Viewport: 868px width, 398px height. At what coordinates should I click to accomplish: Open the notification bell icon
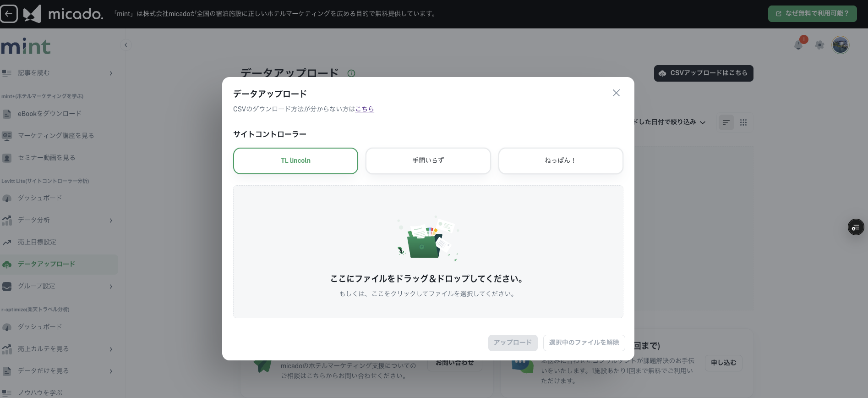coord(798,45)
